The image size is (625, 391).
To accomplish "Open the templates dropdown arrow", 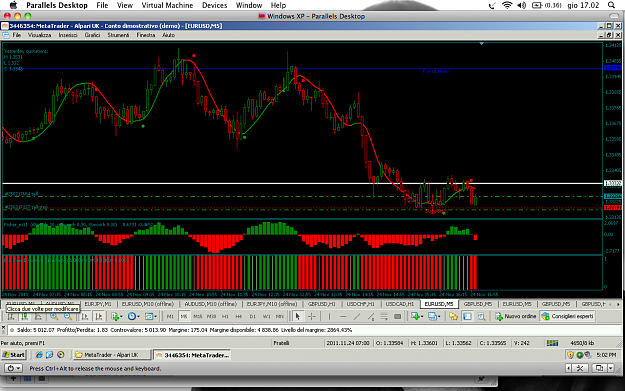I will pos(155,316).
